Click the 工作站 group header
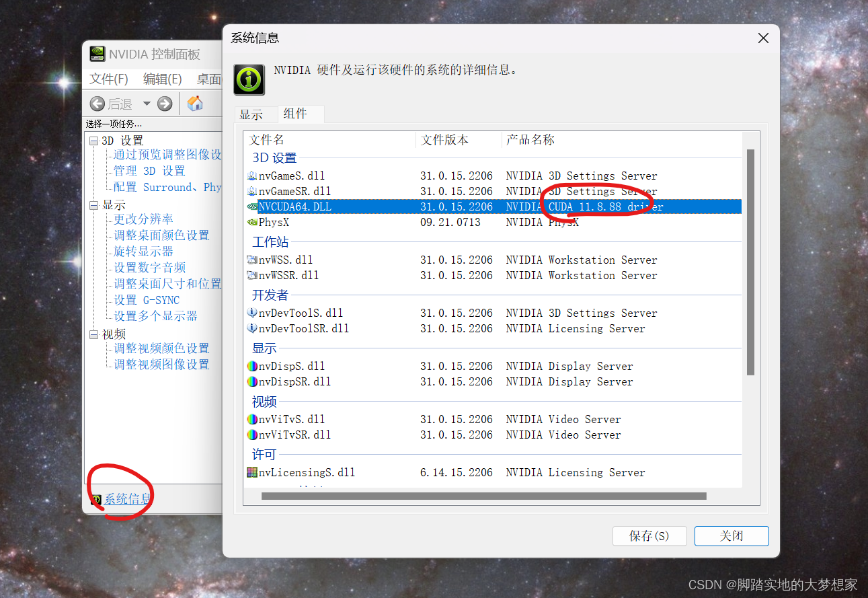Viewport: 868px width, 598px height. [270, 242]
